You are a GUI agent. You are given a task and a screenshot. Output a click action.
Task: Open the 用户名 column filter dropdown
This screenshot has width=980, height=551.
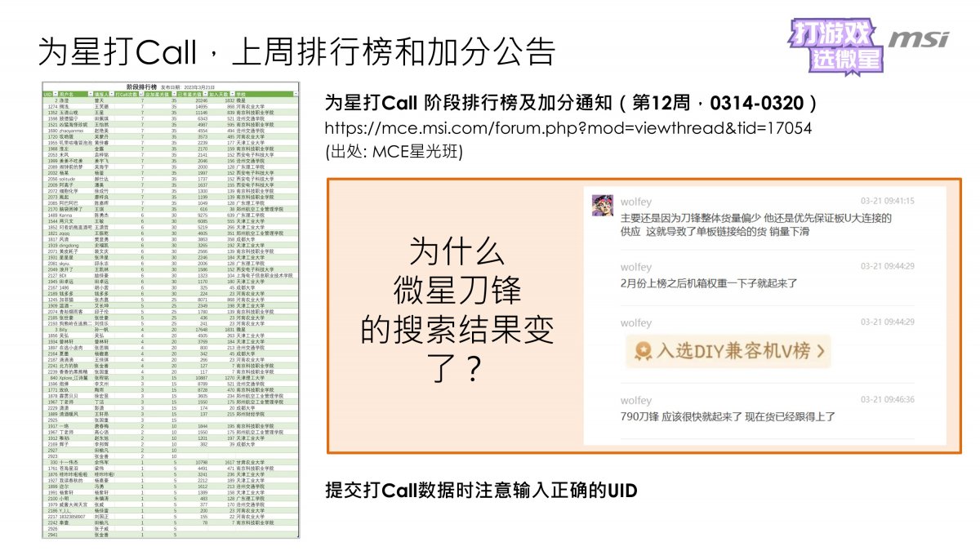[x=92, y=95]
